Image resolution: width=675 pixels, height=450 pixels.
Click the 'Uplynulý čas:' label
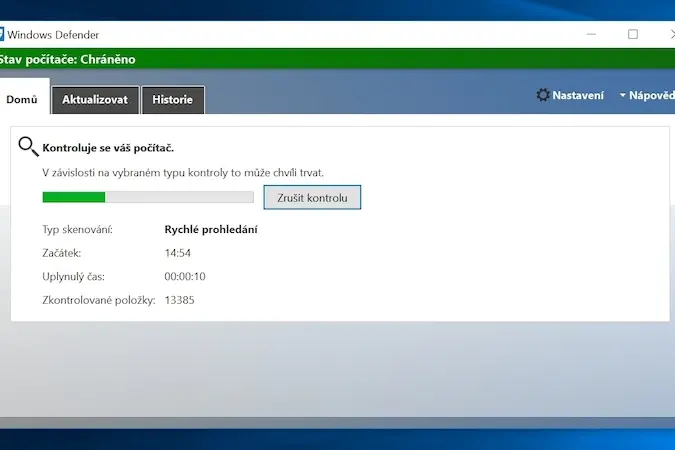pyautogui.click(x=73, y=276)
